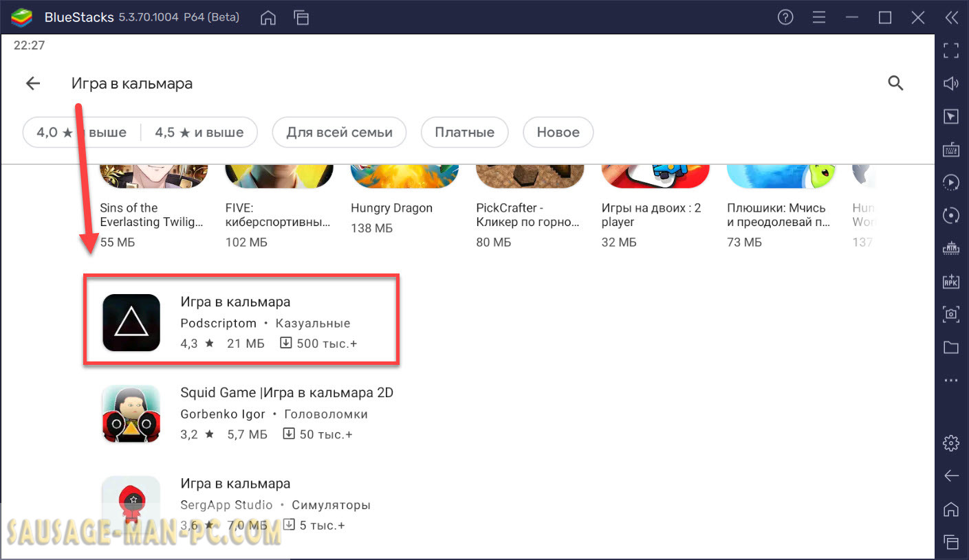969x560 pixels.
Task: Toggle the "Платные" filter chip
Action: coord(464,133)
